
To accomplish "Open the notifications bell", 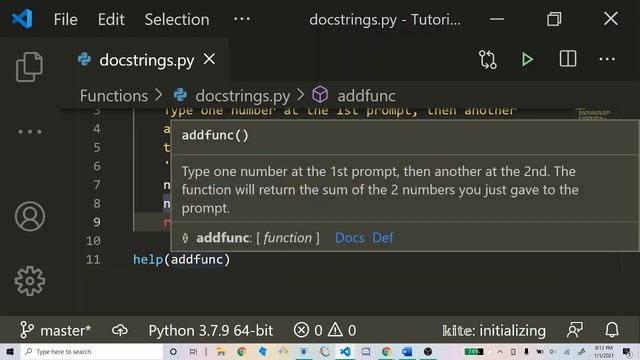I will pos(611,330).
